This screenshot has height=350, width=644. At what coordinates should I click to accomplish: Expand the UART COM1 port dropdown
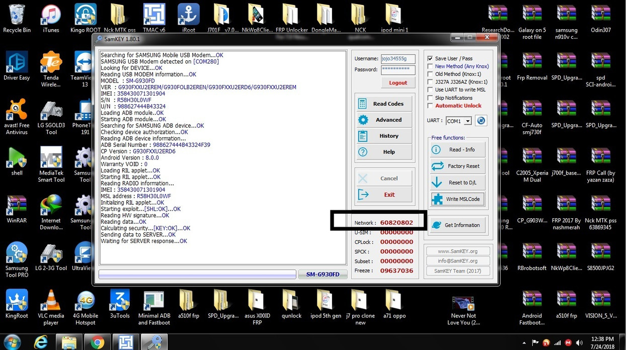pyautogui.click(x=468, y=121)
